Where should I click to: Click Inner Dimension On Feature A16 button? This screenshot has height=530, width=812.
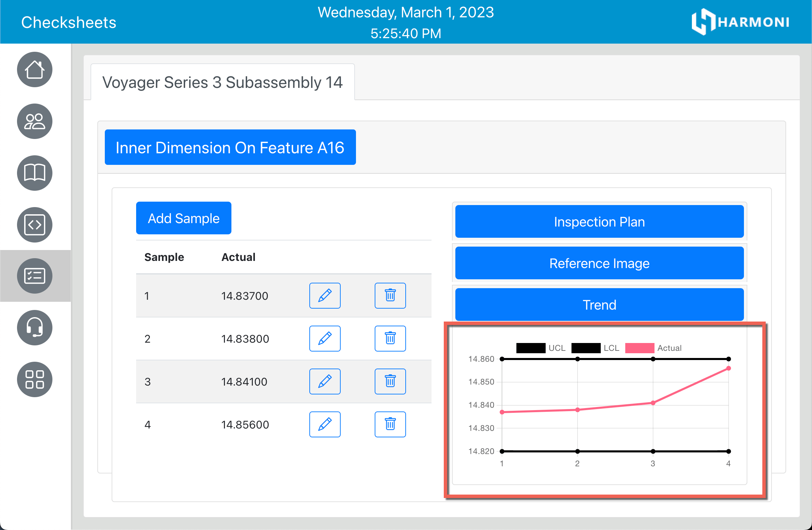click(230, 147)
